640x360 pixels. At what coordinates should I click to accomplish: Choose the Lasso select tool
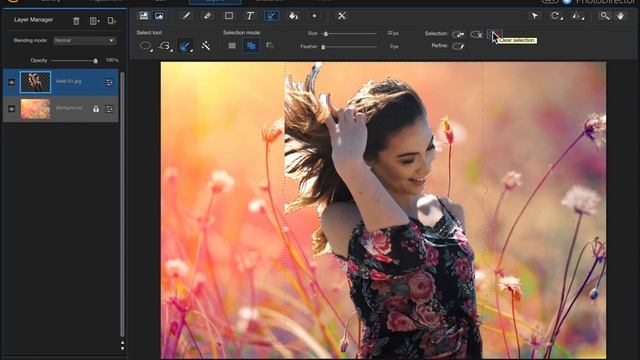[165, 46]
